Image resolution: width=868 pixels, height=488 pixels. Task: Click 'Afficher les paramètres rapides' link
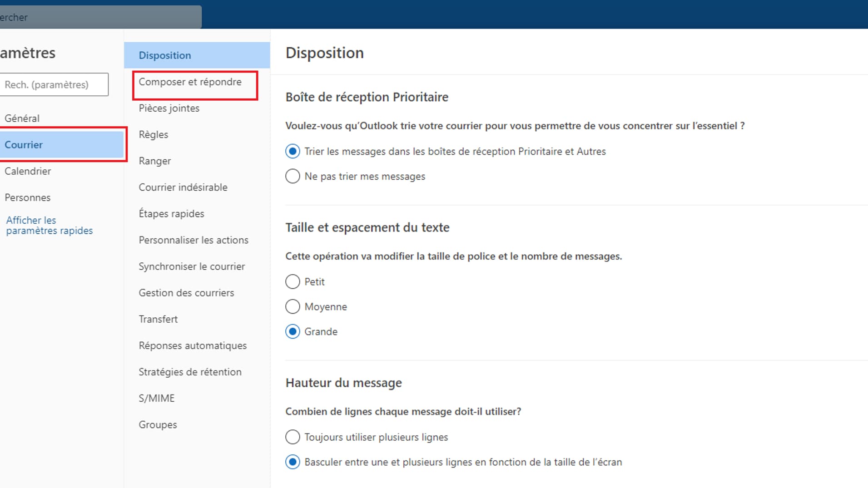coord(49,226)
